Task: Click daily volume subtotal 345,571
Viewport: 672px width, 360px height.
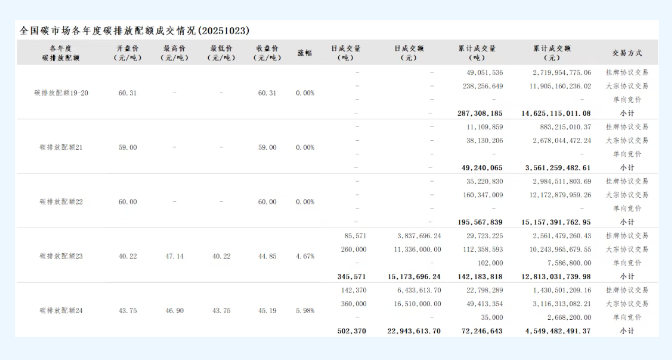Action: [352, 277]
